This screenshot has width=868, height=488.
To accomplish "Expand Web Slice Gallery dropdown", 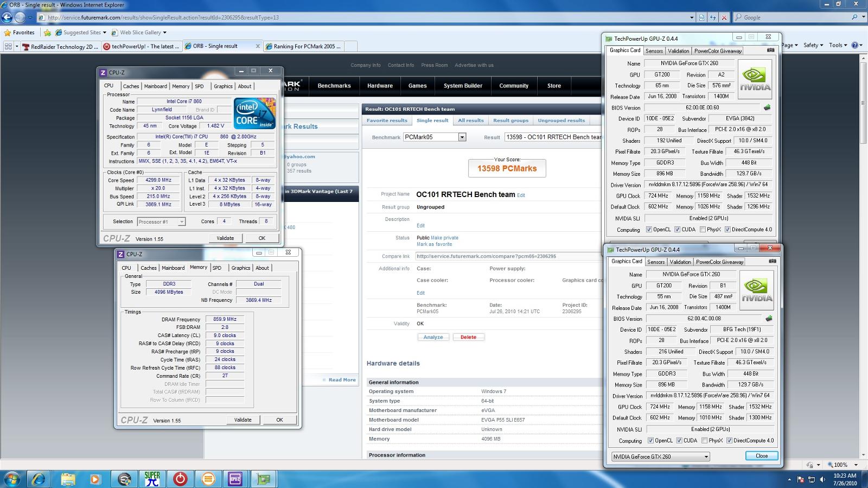I will tap(165, 33).
